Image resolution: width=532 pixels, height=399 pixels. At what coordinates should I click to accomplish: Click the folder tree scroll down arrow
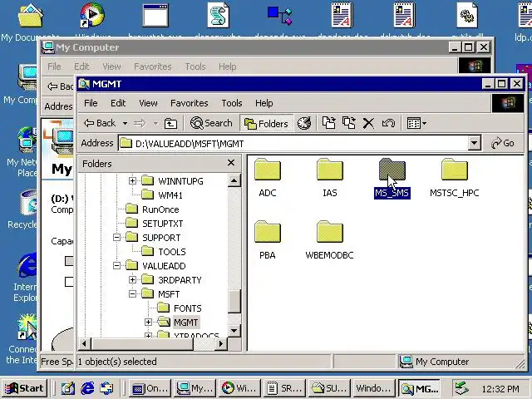(x=234, y=330)
